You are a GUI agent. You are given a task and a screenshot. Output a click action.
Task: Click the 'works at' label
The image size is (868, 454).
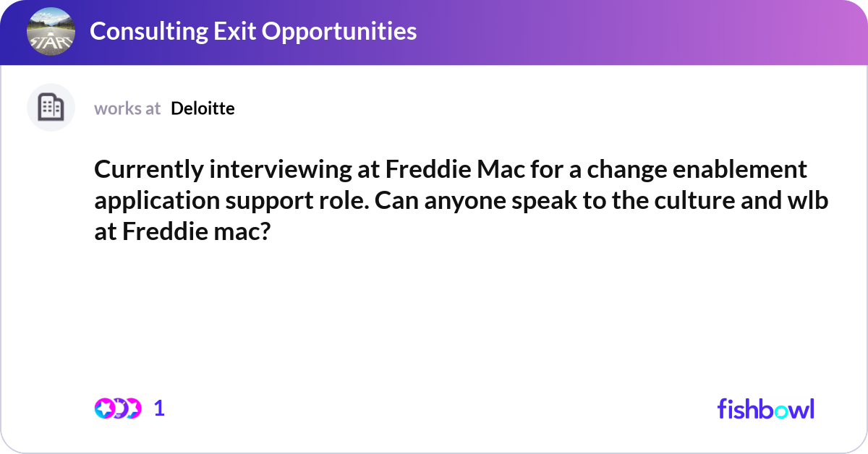click(127, 108)
